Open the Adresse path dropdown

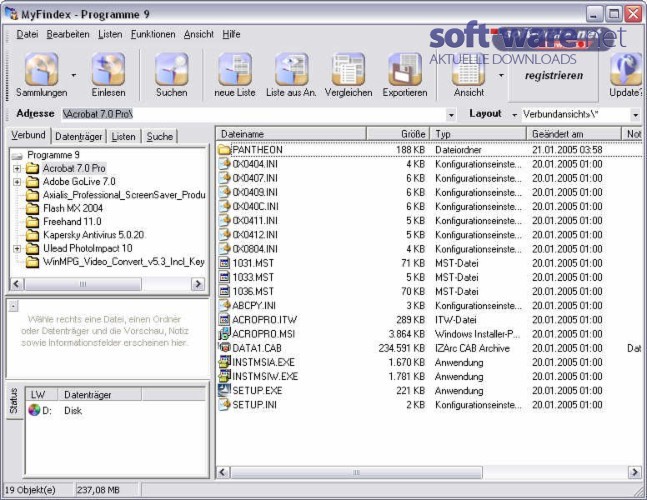[x=451, y=115]
